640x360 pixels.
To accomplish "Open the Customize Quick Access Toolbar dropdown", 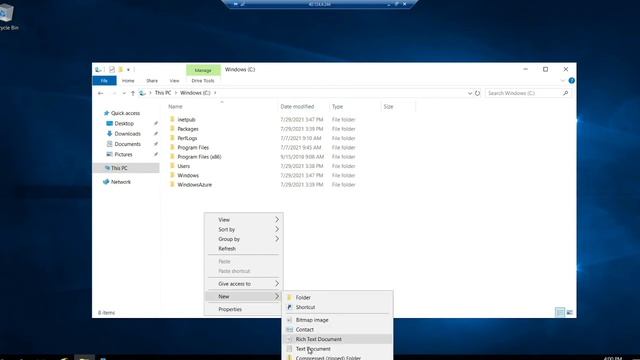I will [128, 70].
